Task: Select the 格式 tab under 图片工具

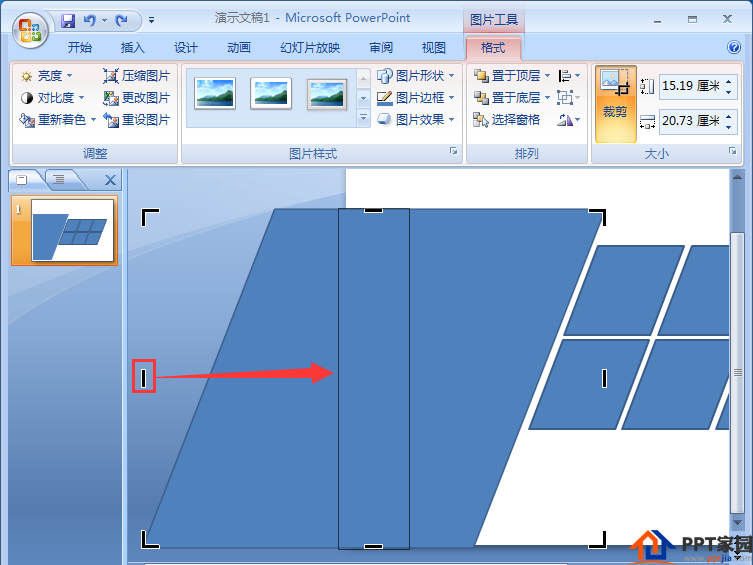Action: click(x=493, y=48)
